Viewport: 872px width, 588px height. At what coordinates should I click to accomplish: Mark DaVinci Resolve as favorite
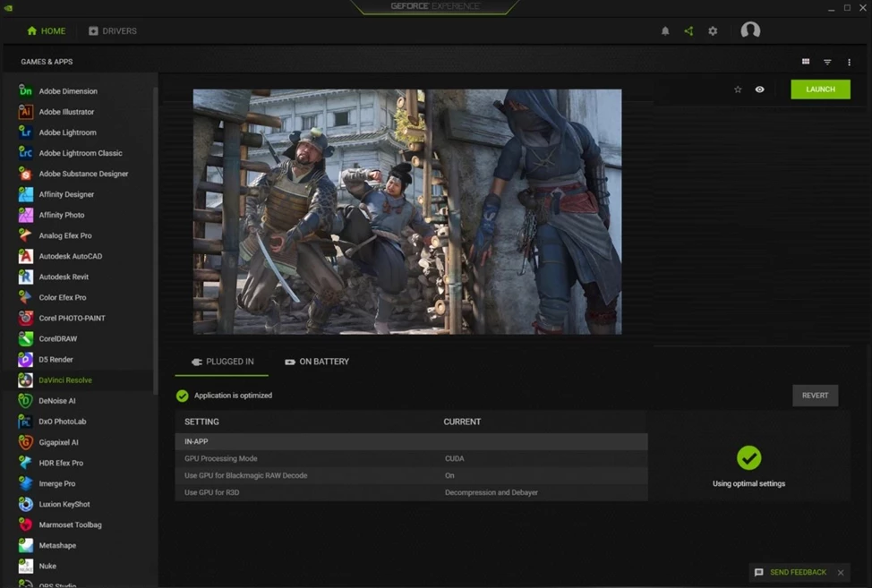pyautogui.click(x=738, y=89)
